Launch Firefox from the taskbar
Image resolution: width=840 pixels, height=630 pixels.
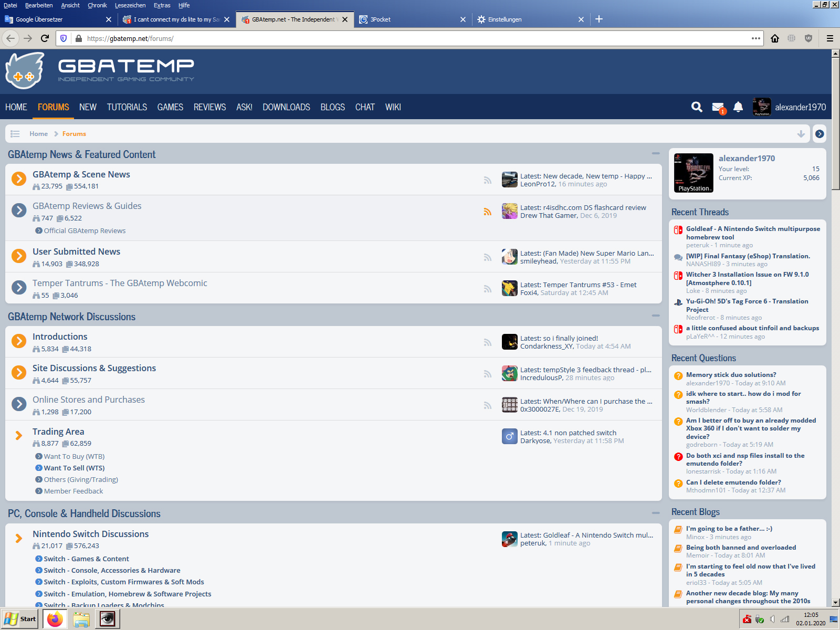(55, 619)
